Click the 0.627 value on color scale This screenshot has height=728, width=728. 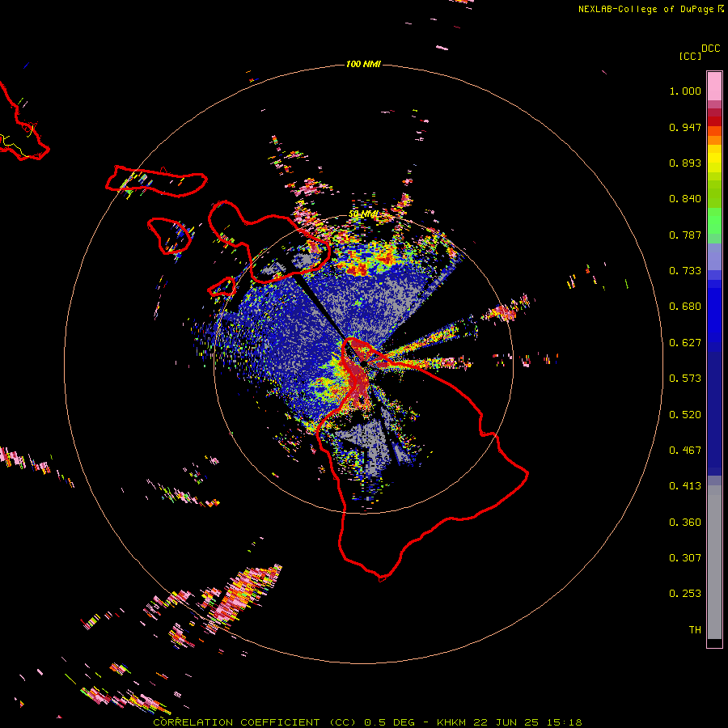coord(685,343)
